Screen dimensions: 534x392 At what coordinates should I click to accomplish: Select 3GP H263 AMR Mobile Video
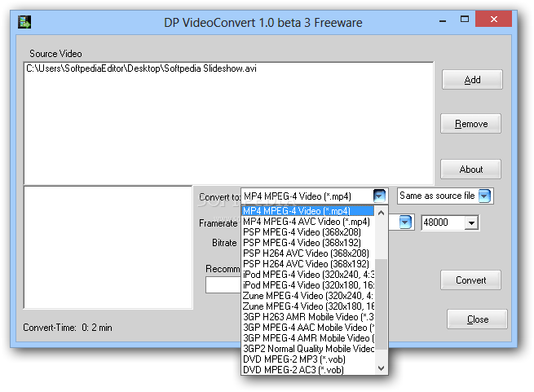307,317
